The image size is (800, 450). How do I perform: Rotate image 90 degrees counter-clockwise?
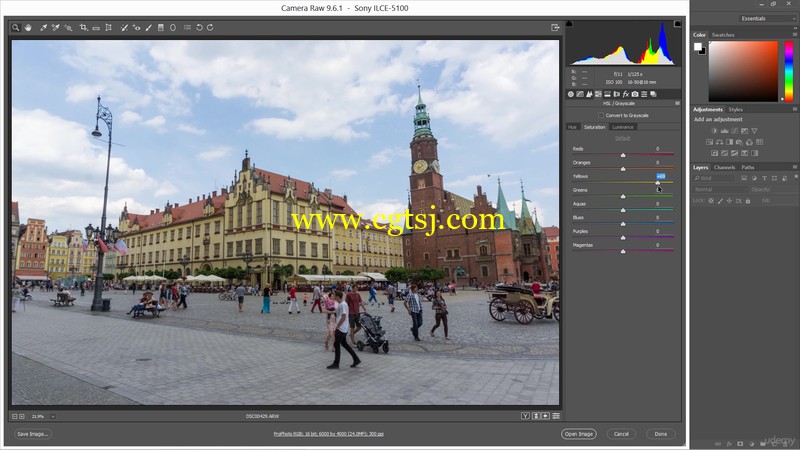coord(199,28)
